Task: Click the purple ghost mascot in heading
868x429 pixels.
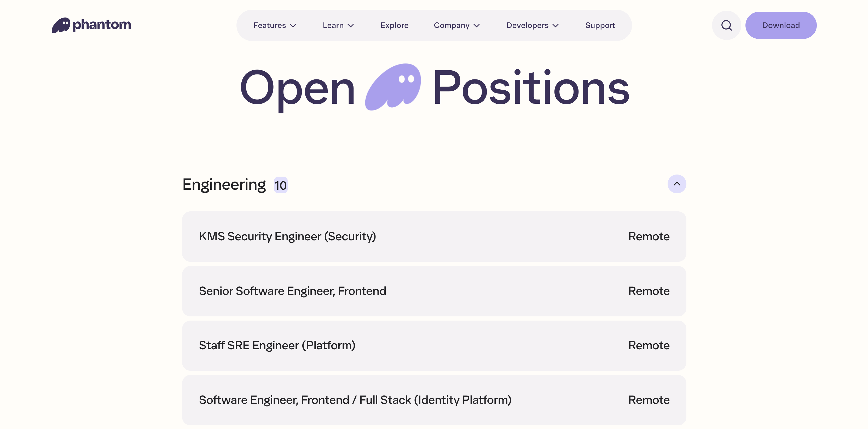Action: click(393, 86)
